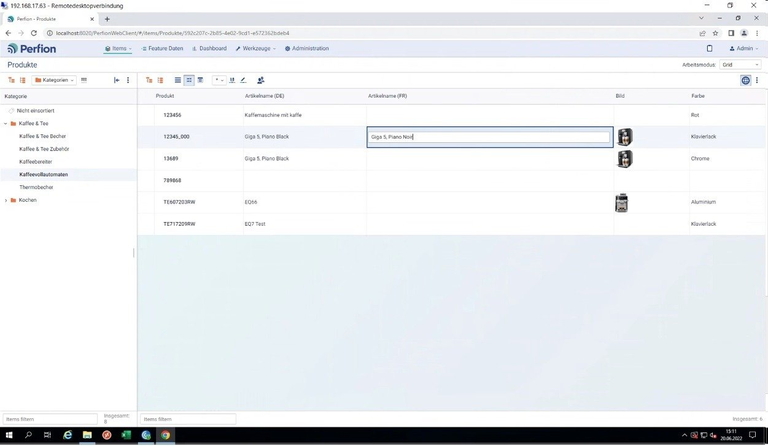Open the Items menu
This screenshot has height=446, width=768.
pos(118,48)
